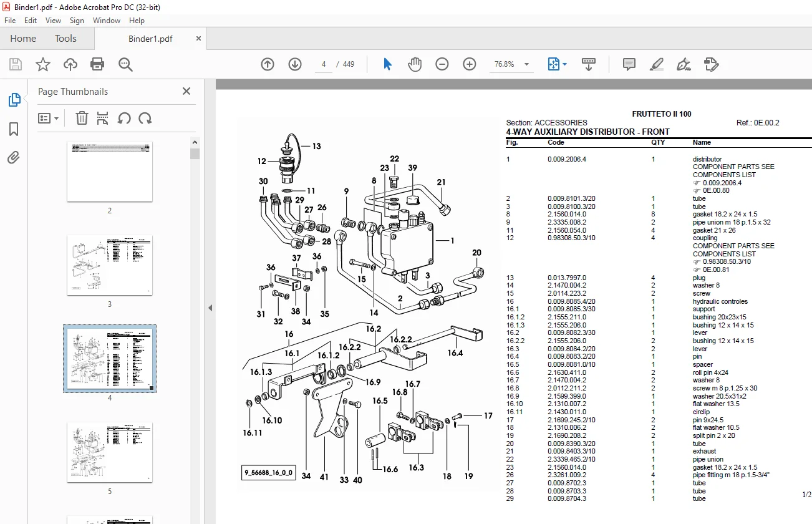
Task: Open the Bookmarks sidebar panel
Action: [14, 129]
